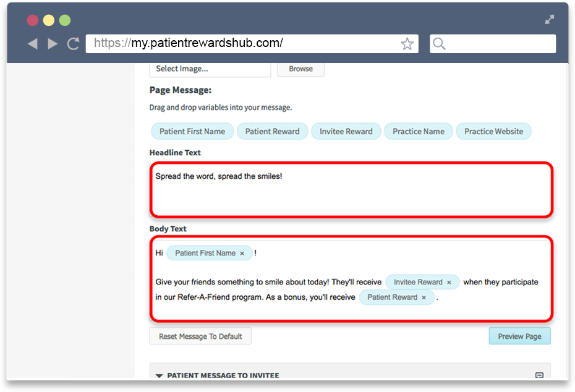Click the Select Image field
This screenshot has height=392, width=575.
point(210,69)
